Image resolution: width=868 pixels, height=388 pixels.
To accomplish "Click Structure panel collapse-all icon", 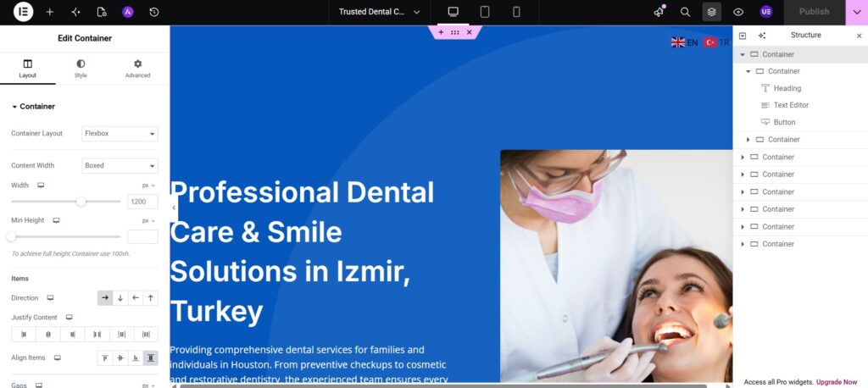I will point(743,36).
